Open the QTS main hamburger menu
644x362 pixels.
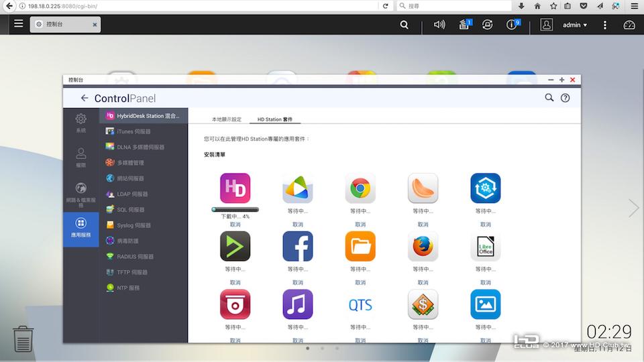(19, 23)
